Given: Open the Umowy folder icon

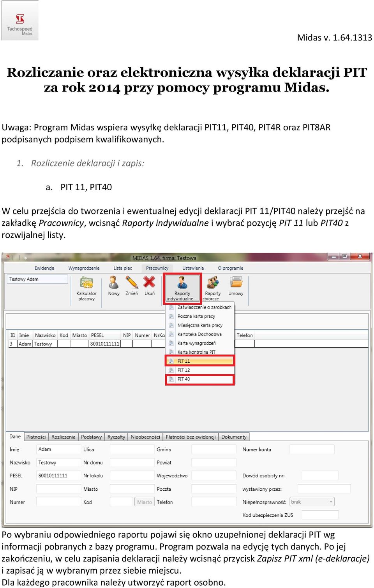Looking at the screenshot, I should pos(236,286).
